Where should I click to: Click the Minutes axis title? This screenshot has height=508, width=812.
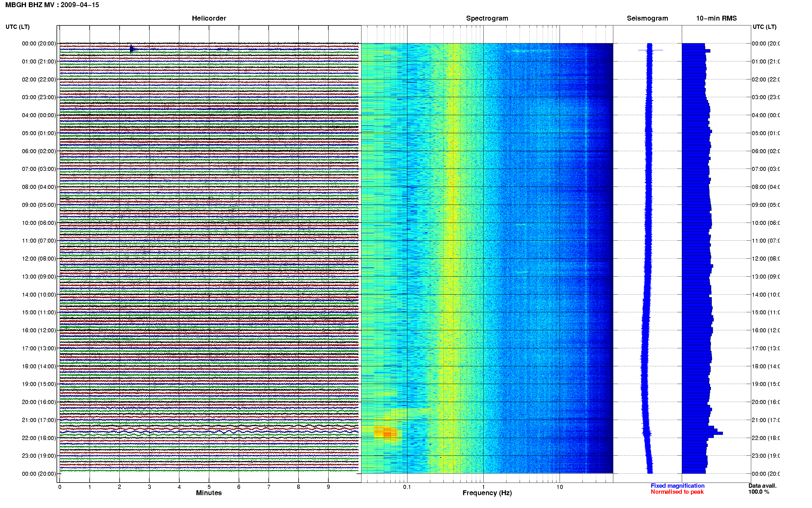tap(209, 493)
